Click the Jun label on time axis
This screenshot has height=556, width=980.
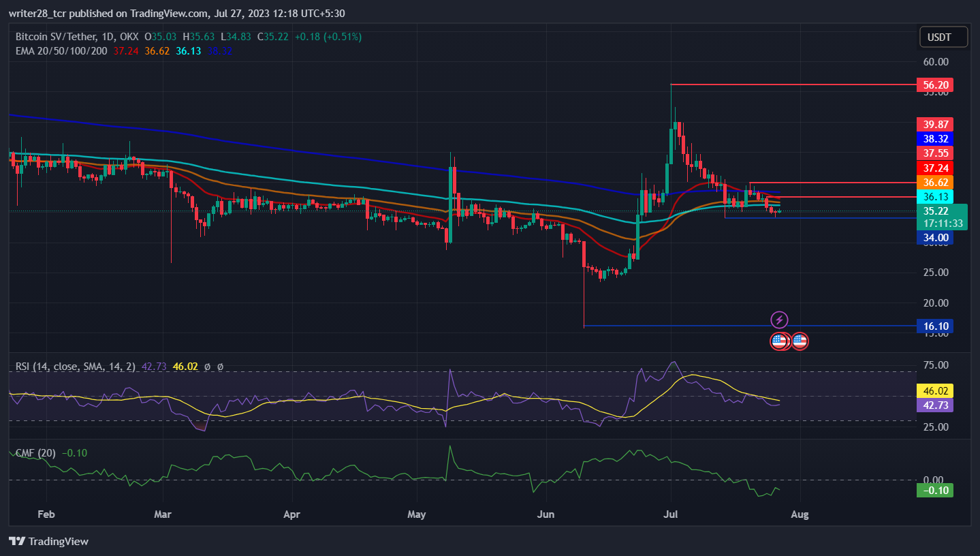[x=546, y=514]
